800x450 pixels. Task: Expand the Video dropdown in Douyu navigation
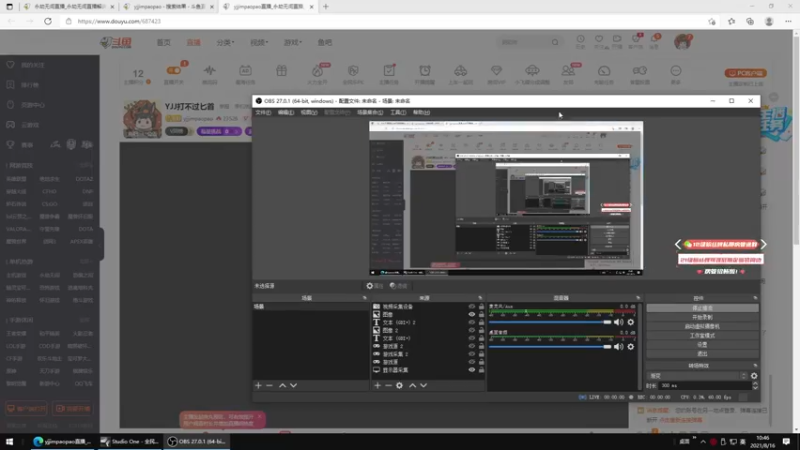pos(259,42)
